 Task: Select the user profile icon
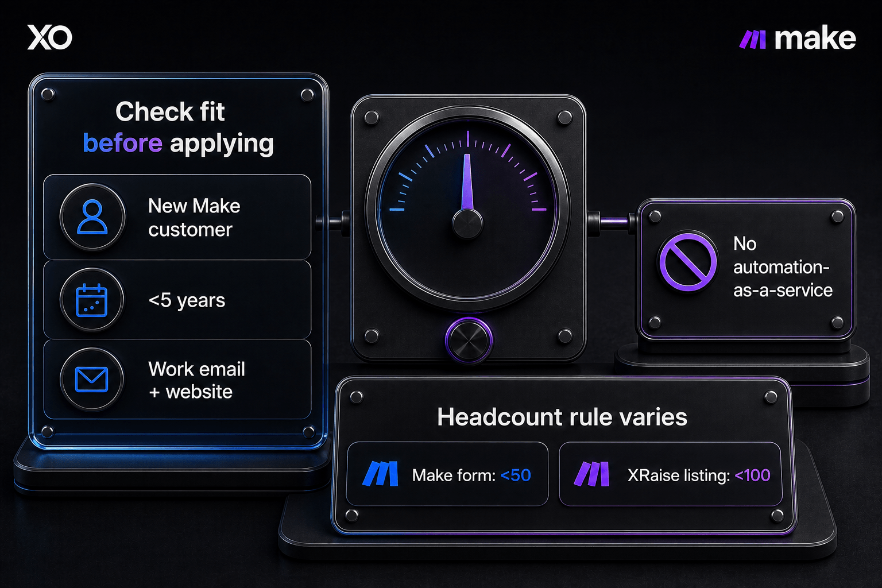pos(92,217)
